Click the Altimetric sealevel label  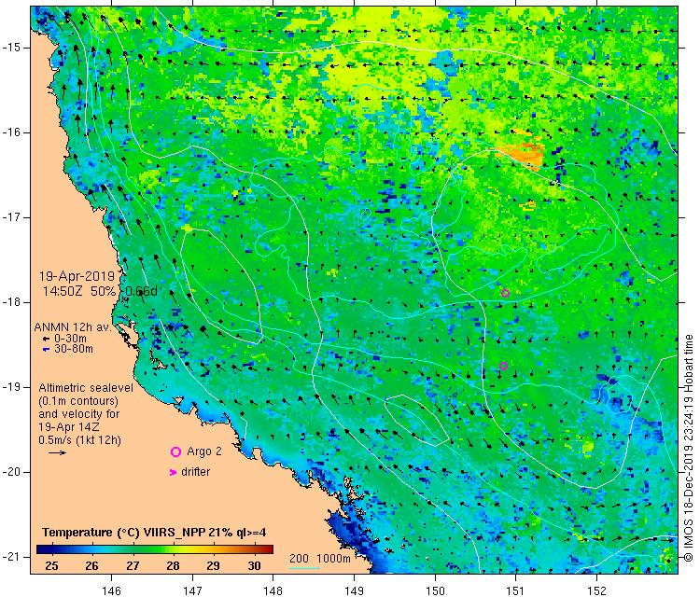[x=86, y=388]
